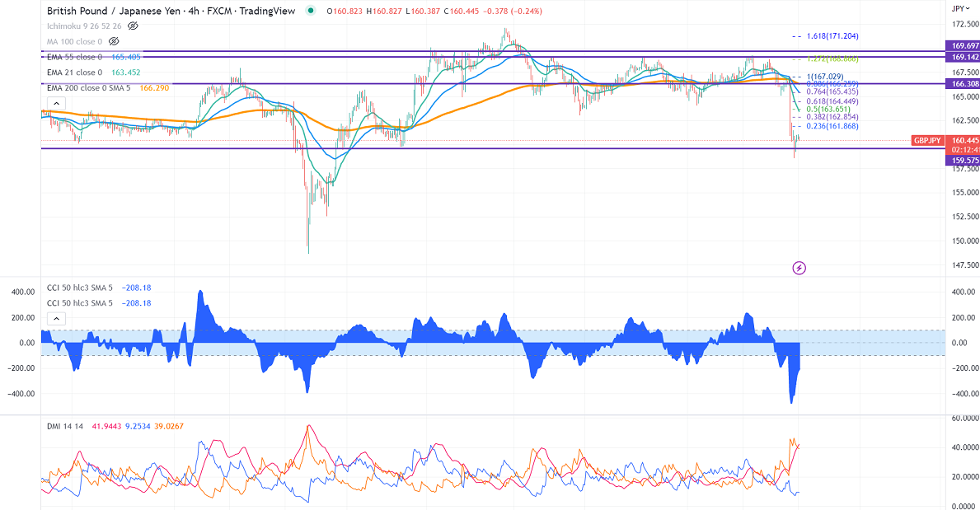Click the first CCI 50 hlc3 label
Screen dimensions: 980x510
click(x=80, y=288)
